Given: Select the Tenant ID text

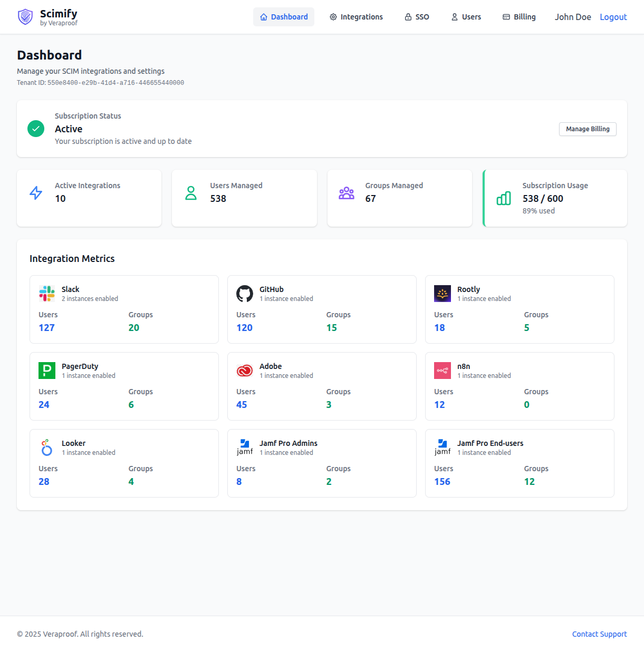Looking at the screenshot, I should click(100, 83).
